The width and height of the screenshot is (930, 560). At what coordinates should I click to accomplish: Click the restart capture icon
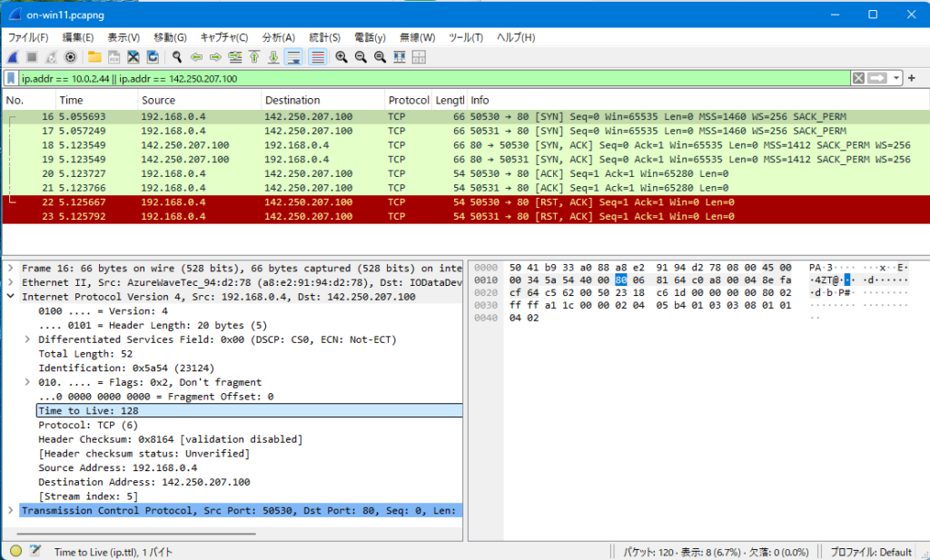(x=51, y=57)
